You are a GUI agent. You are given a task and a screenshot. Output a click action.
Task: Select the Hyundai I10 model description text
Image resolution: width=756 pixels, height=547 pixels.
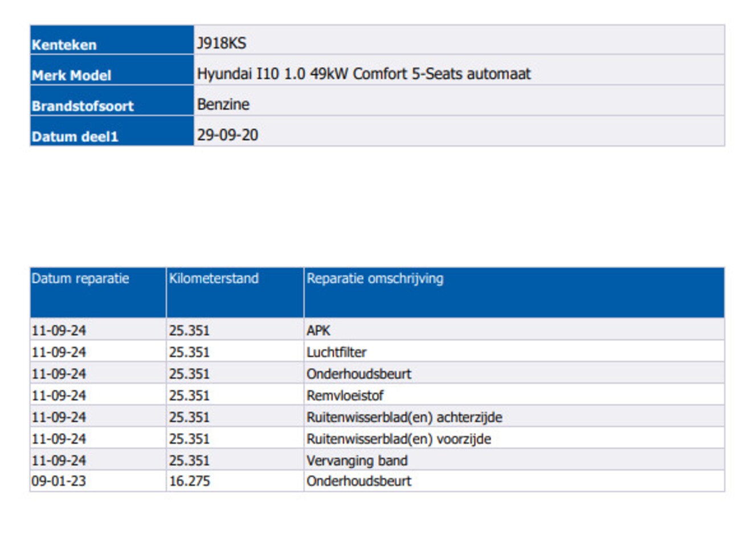click(363, 74)
